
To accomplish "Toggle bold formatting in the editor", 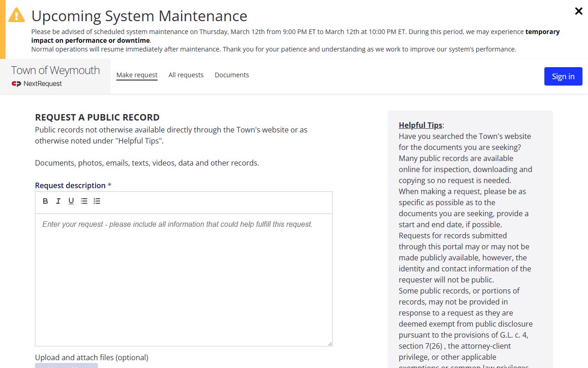I will click(45, 201).
